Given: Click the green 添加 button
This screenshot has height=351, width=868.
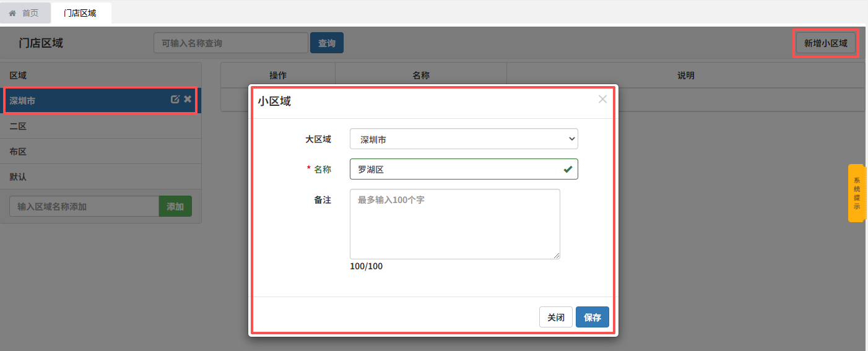Looking at the screenshot, I should click(x=175, y=206).
